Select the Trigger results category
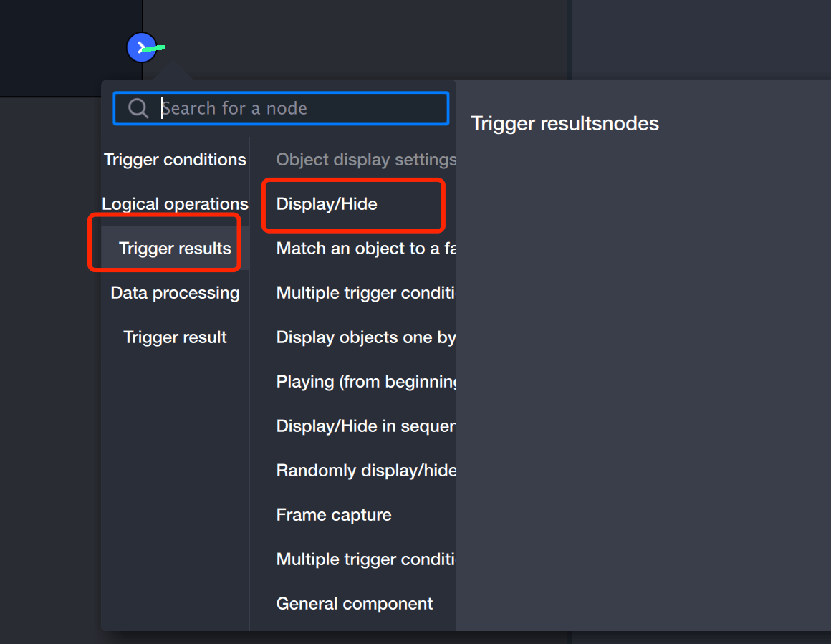Screen dimensions: 831x644 click(175, 249)
